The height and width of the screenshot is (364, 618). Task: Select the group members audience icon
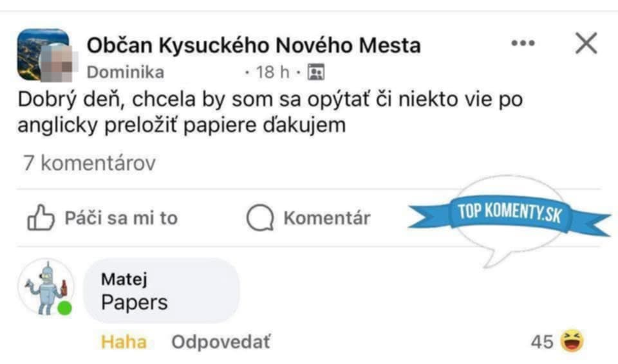(316, 72)
